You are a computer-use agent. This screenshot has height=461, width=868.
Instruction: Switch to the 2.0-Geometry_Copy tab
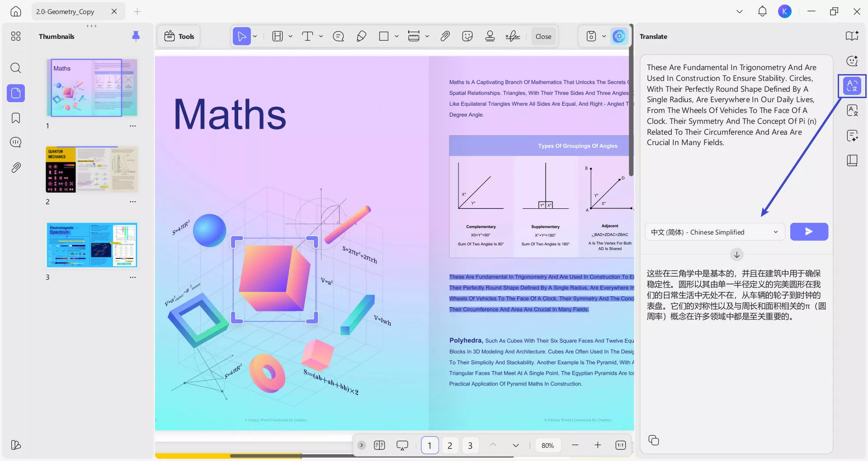pos(66,12)
